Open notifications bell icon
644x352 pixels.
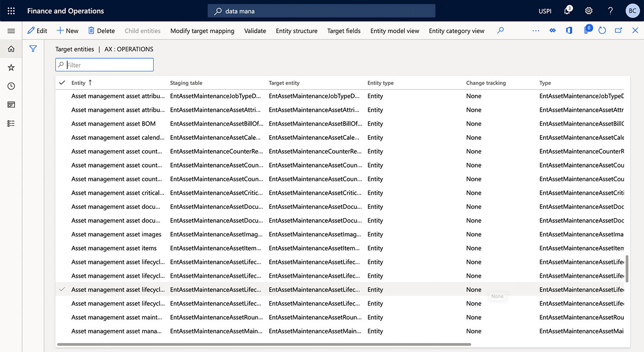pos(567,11)
